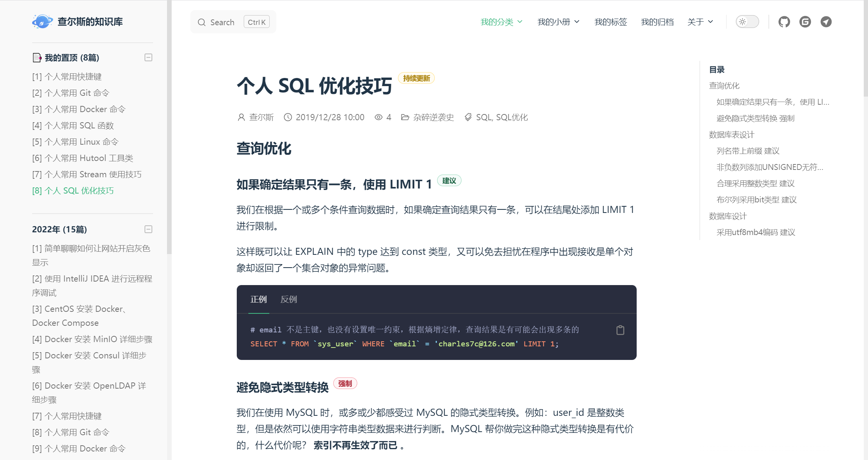Click the search magnifier icon
The height and width of the screenshot is (460, 868).
click(x=201, y=22)
